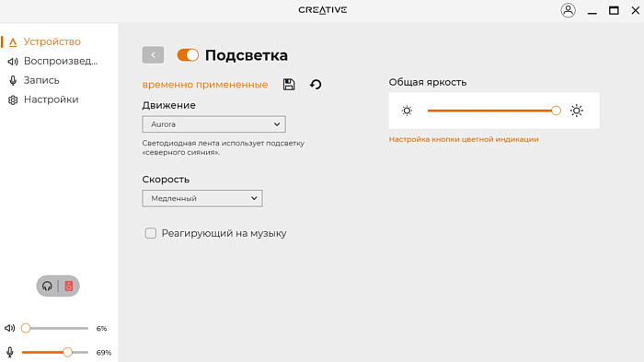Open Настройка кнопки цветной индикации link
Viewport: 644px width, 362px height.
[464, 139]
